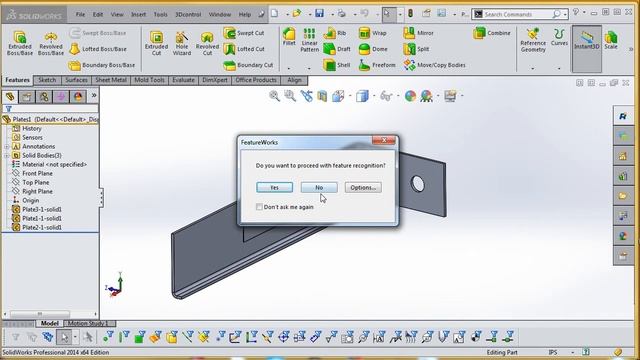Open the Hole Wizard
The height and width of the screenshot is (360, 640).
[x=182, y=43]
